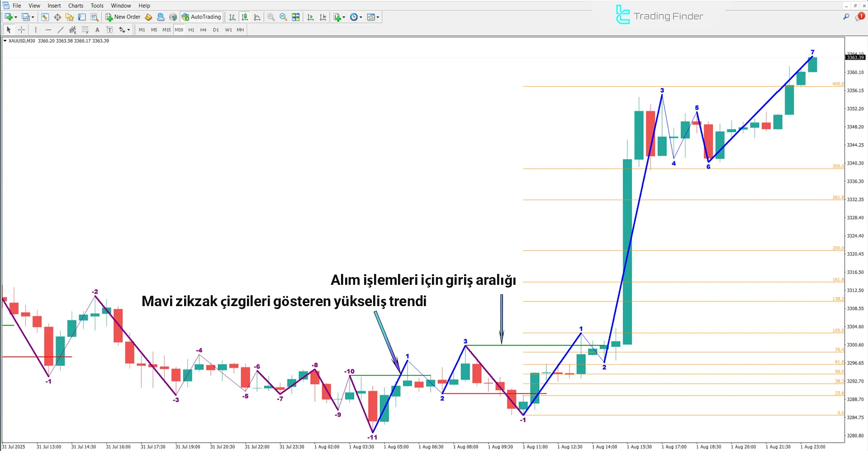This screenshot has width=868, height=451.
Task: Select the horizontal line drawing tool
Action: pyautogui.click(x=48, y=29)
